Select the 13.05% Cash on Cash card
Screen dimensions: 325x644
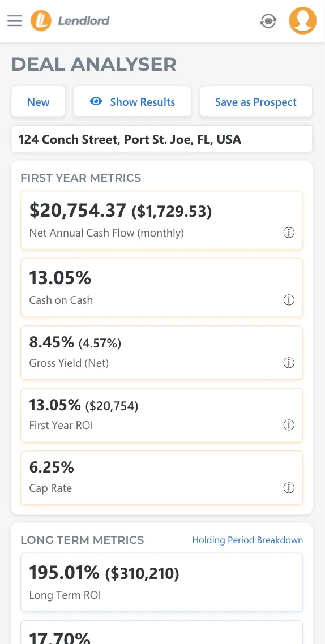point(162,287)
